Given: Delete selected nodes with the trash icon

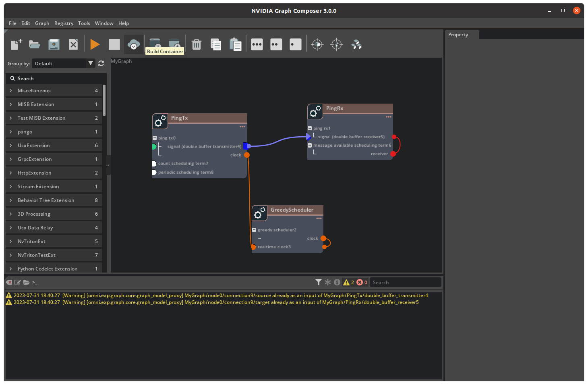Looking at the screenshot, I should tap(197, 44).
